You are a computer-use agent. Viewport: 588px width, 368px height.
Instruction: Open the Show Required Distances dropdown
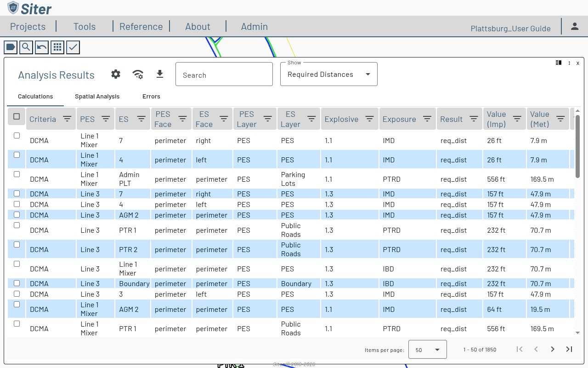click(329, 74)
